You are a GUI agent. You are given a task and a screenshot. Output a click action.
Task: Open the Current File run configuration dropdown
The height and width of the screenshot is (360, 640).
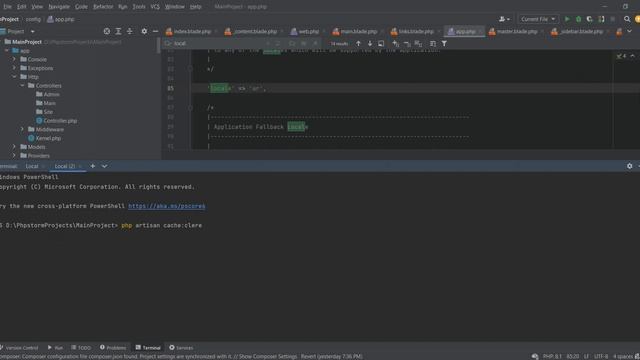pyautogui.click(x=538, y=19)
